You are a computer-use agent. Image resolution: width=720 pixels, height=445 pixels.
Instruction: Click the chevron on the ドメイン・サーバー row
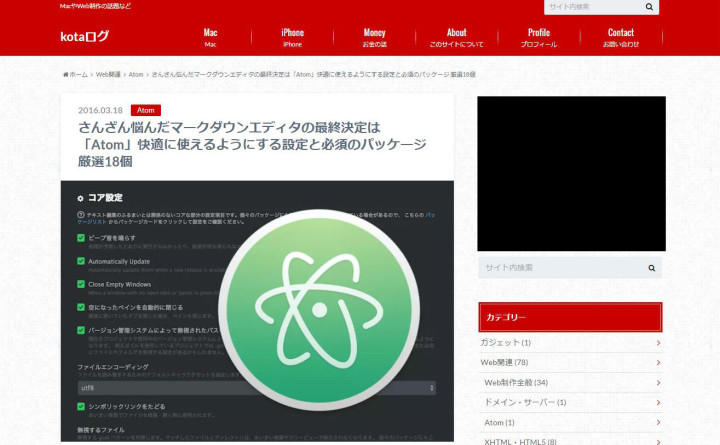[658, 403]
